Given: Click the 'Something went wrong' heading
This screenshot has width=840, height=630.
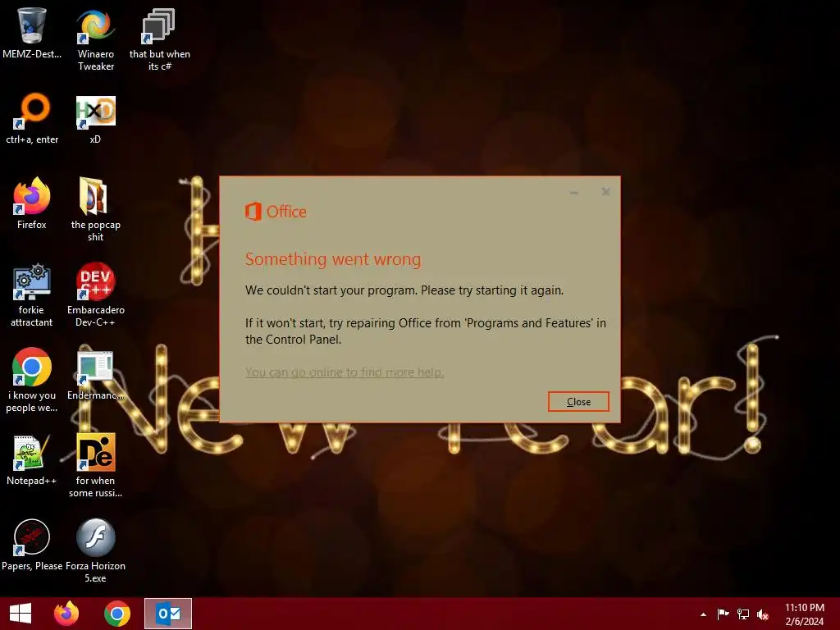Looking at the screenshot, I should pos(333,259).
